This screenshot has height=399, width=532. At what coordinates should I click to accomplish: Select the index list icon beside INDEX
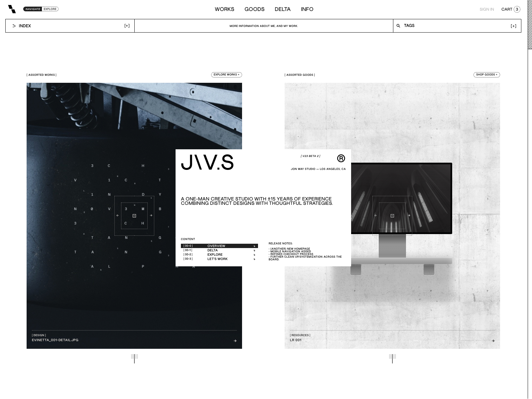point(14,26)
